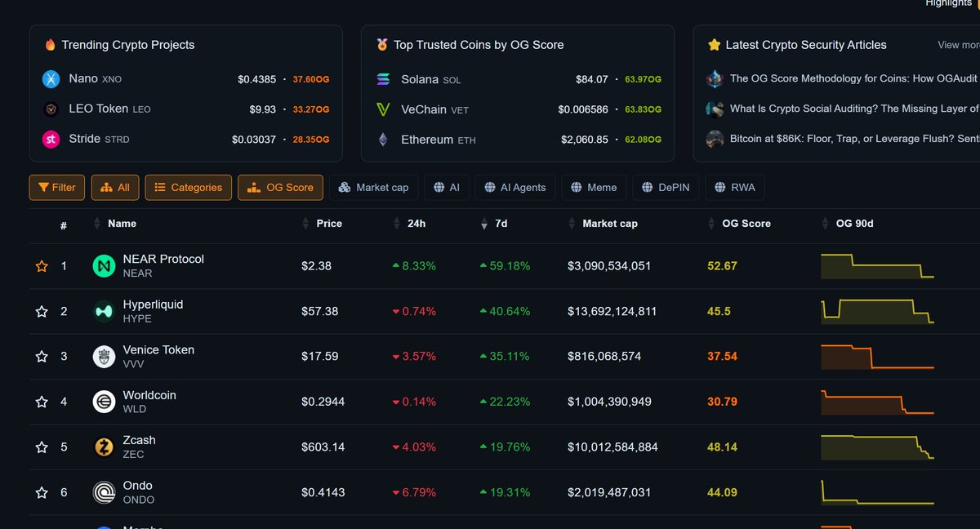Click LEO Token score 33.27OG

tap(311, 109)
